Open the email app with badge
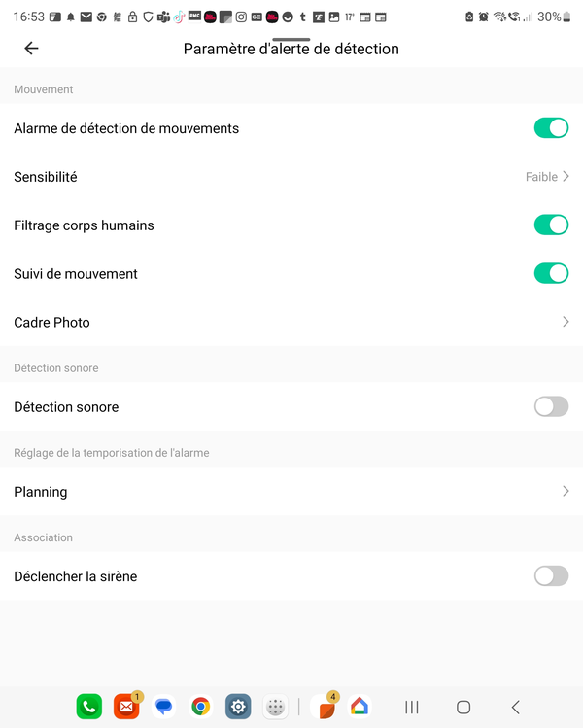Viewport: 583px width, 728px height. (126, 707)
